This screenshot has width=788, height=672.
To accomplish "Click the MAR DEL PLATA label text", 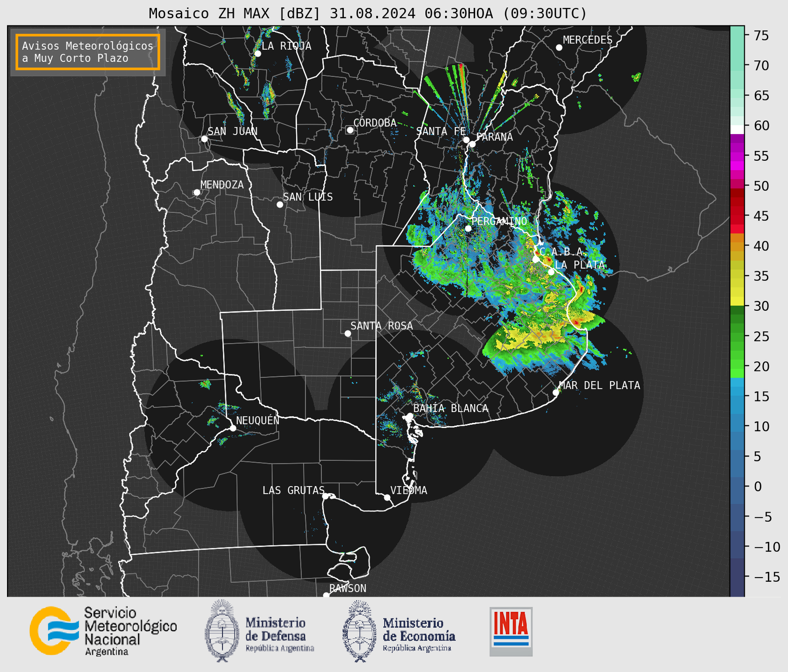I will click(600, 386).
